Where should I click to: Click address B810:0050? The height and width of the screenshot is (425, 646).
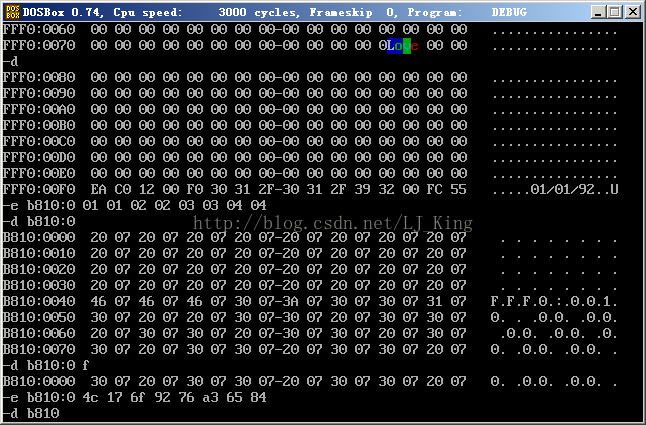[x=39, y=317]
